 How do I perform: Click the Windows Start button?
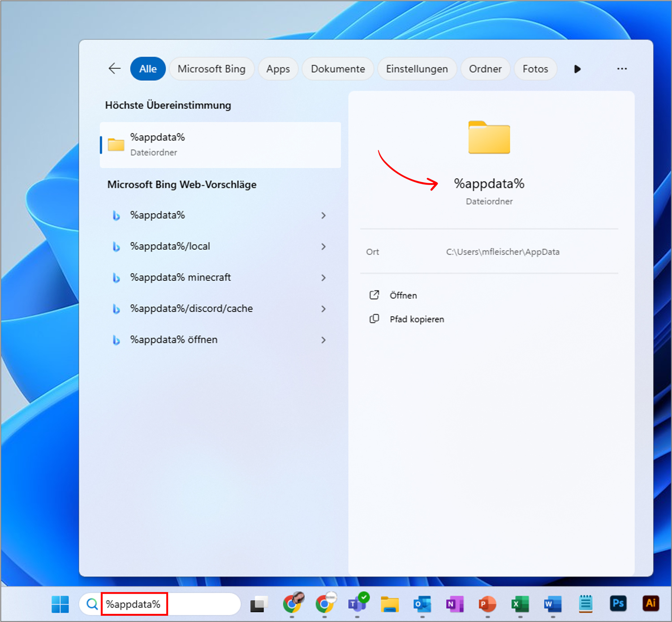[x=60, y=604]
